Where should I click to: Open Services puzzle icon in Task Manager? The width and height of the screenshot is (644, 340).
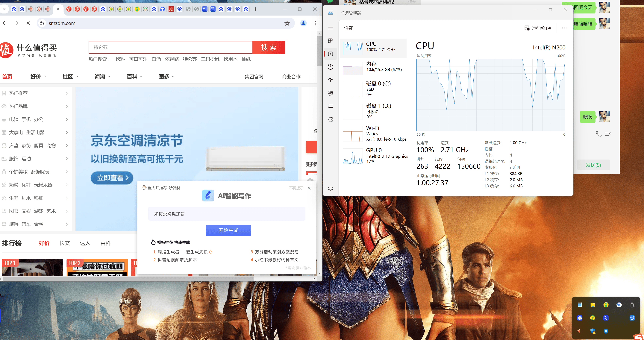331,119
